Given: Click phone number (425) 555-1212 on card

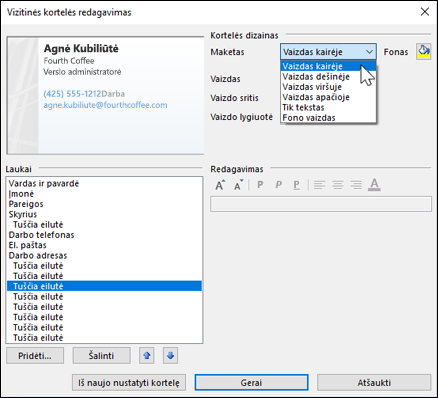Looking at the screenshot, I should pos(72,94).
